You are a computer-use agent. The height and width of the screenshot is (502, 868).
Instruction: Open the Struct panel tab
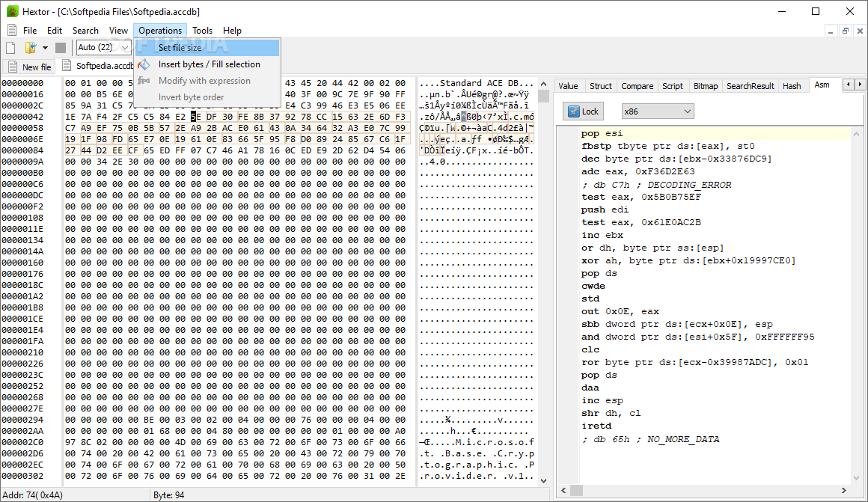(x=601, y=86)
